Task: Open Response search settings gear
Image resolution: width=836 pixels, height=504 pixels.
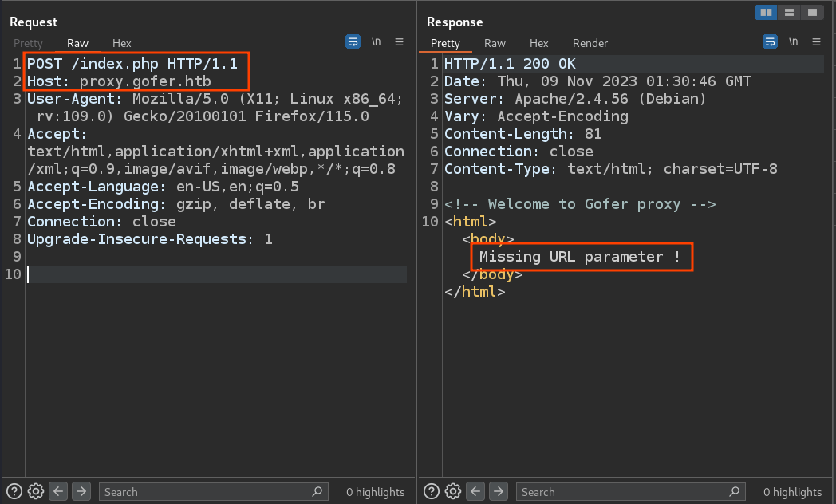Action: (x=452, y=491)
